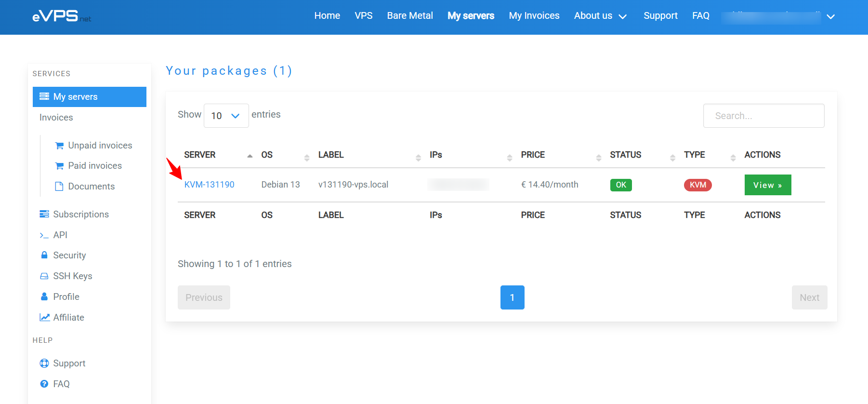Open My servers in top navigation

[x=471, y=16]
